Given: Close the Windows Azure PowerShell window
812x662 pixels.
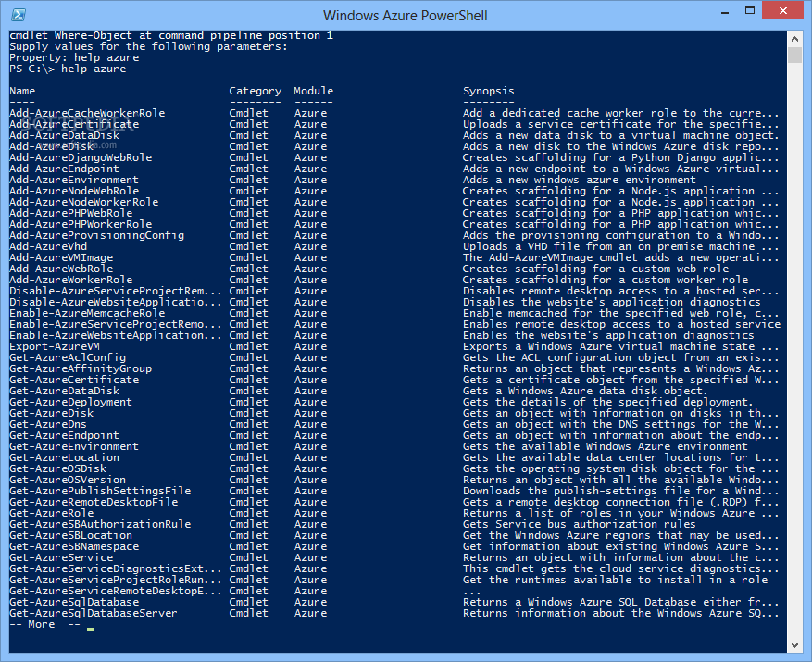Looking at the screenshot, I should pyautogui.click(x=782, y=11).
